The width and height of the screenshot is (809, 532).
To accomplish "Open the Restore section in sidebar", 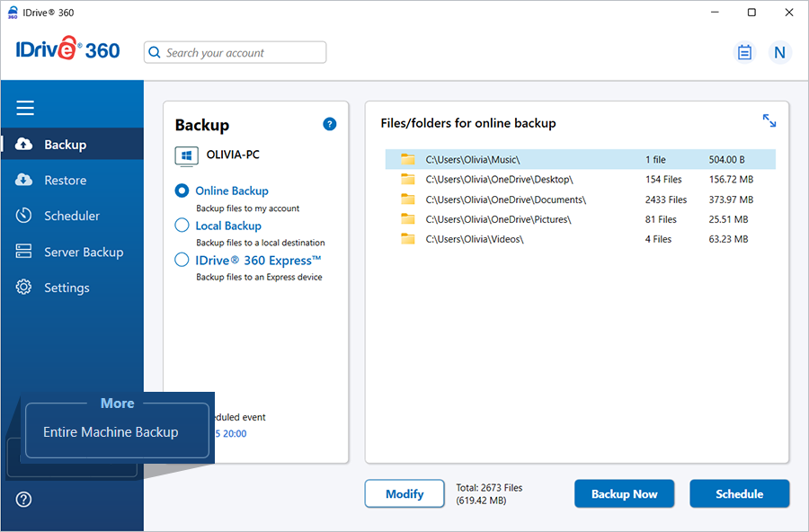I will click(x=65, y=180).
